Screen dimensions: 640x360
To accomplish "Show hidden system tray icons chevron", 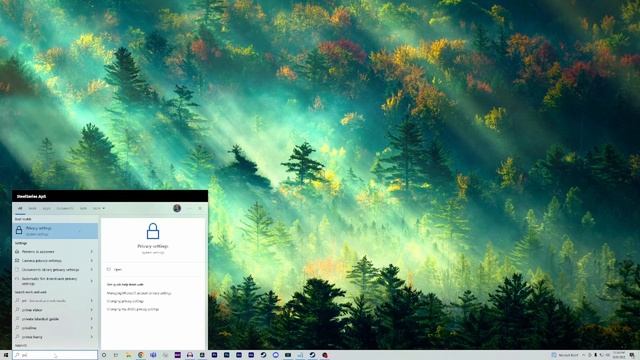I will tap(583, 355).
